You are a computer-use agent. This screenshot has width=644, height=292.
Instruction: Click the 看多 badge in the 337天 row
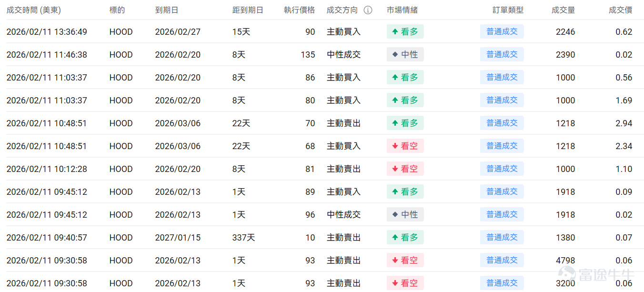pyautogui.click(x=405, y=238)
